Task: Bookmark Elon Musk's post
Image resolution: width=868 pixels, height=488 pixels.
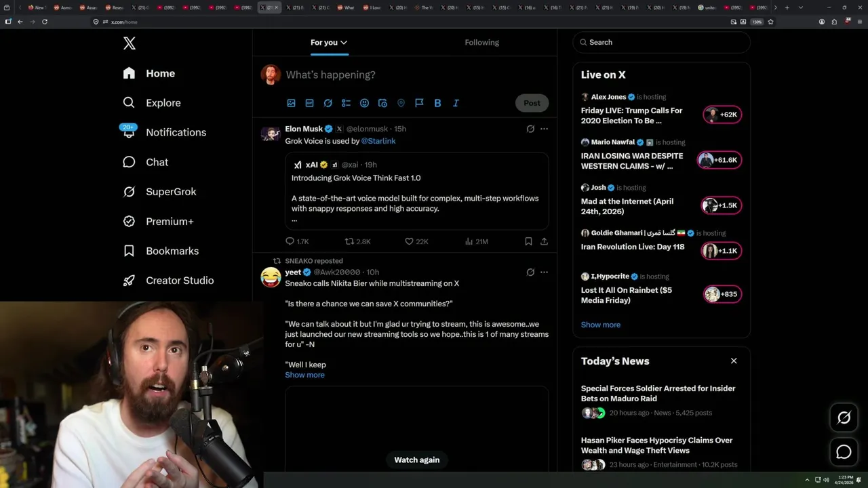Action: [x=528, y=241]
